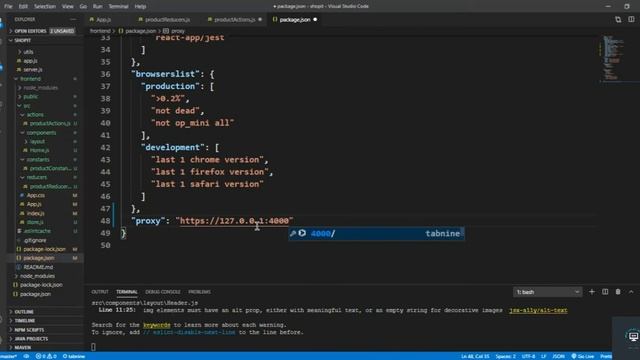The height and width of the screenshot is (360, 640).
Task: Collapse the constants folder
Action: (38, 160)
